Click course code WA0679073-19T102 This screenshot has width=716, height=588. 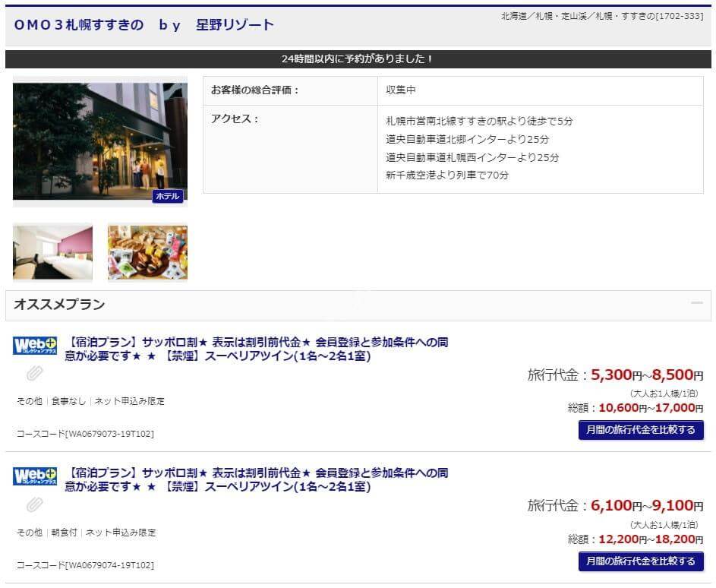pos(85,434)
